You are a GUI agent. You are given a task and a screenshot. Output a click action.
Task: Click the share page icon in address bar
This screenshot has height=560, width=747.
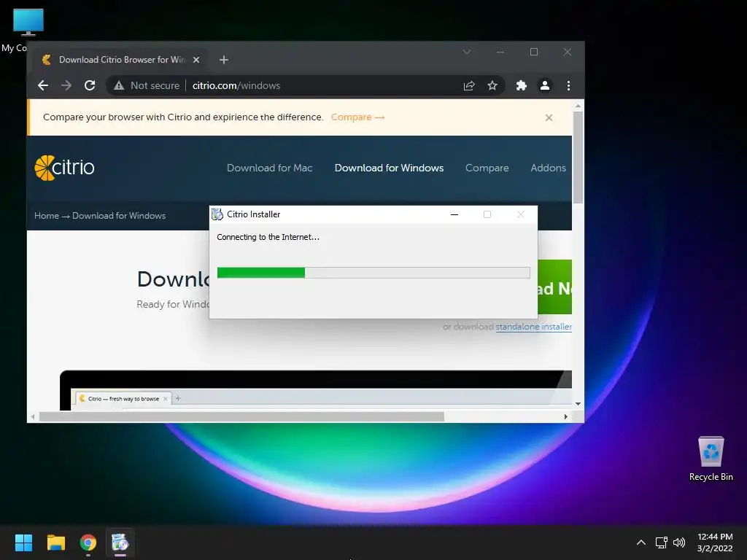469,86
